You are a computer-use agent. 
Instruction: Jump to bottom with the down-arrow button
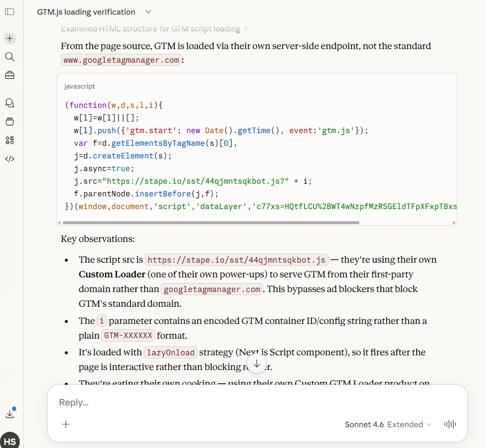[x=257, y=364]
